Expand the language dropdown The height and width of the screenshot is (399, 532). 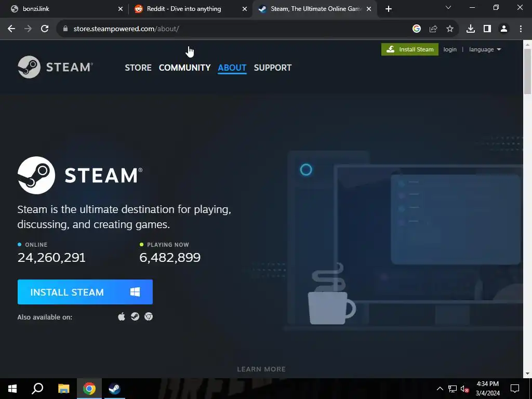[x=485, y=49]
